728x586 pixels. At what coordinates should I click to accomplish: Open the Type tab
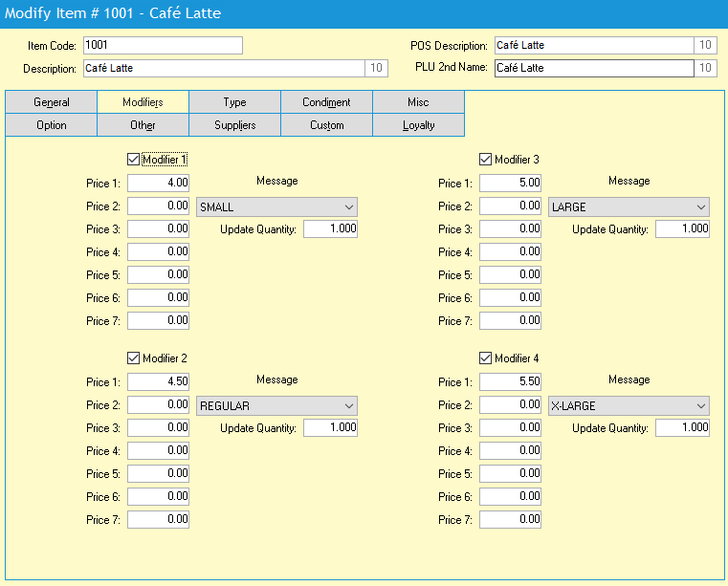[234, 102]
